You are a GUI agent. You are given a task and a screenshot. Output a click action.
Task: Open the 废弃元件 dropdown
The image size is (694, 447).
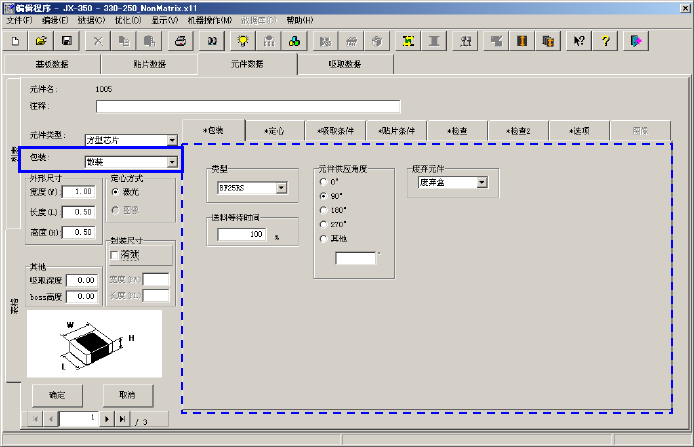coord(482,182)
